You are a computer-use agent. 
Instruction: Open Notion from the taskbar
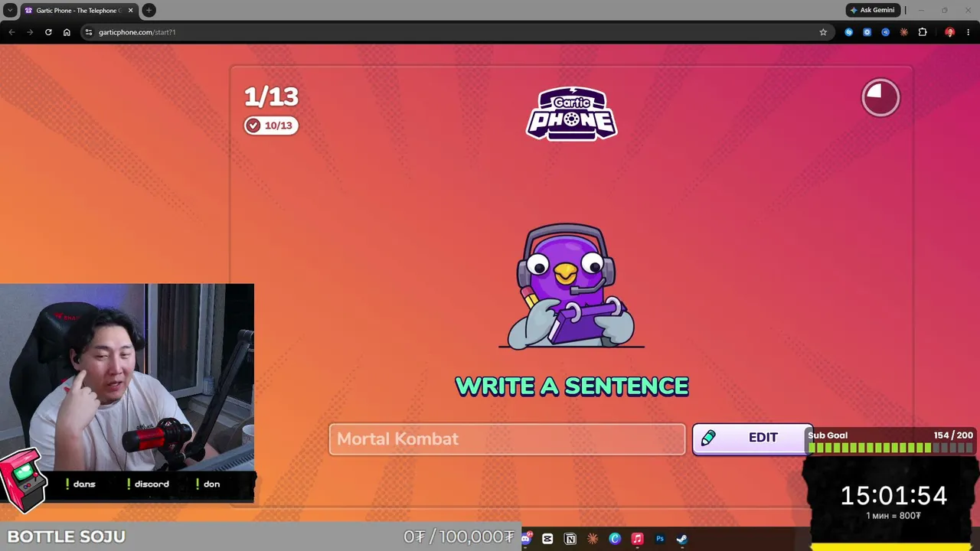pos(570,539)
